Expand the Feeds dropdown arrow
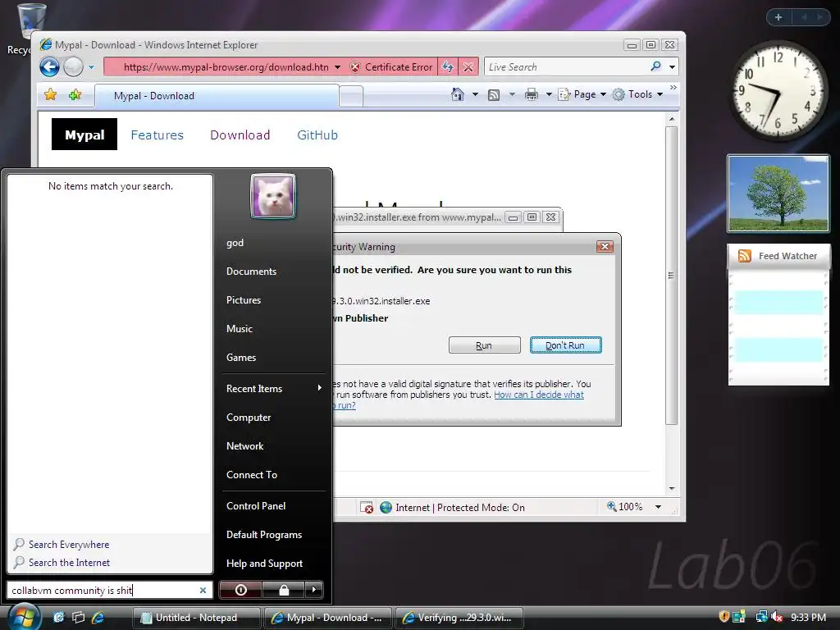 coord(512,95)
